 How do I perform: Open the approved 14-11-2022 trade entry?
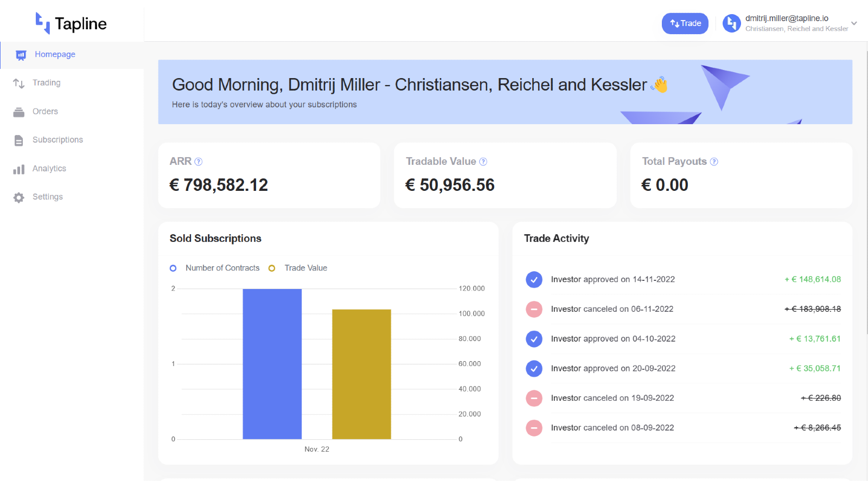pyautogui.click(x=612, y=279)
